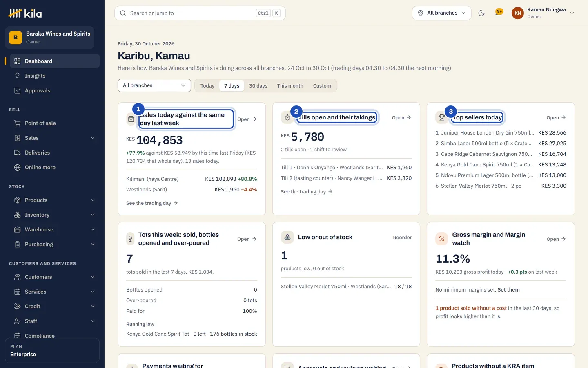Toggle dark mode moon icon
Viewport: 588px width, 368px height.
481,13
